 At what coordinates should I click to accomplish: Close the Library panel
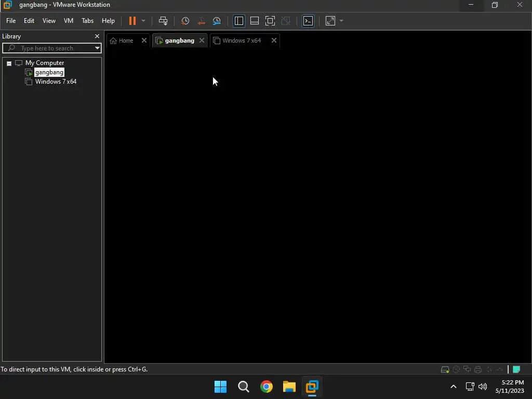[x=97, y=36]
